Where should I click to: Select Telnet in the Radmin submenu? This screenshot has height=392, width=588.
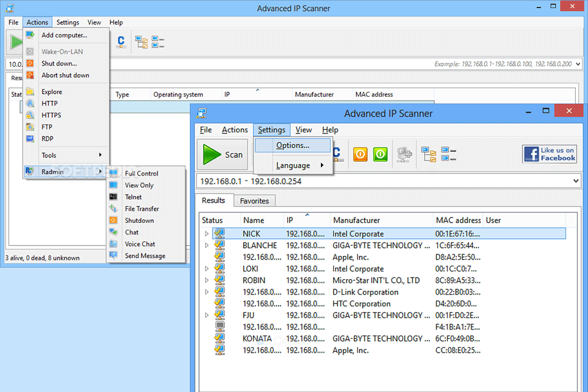point(134,197)
